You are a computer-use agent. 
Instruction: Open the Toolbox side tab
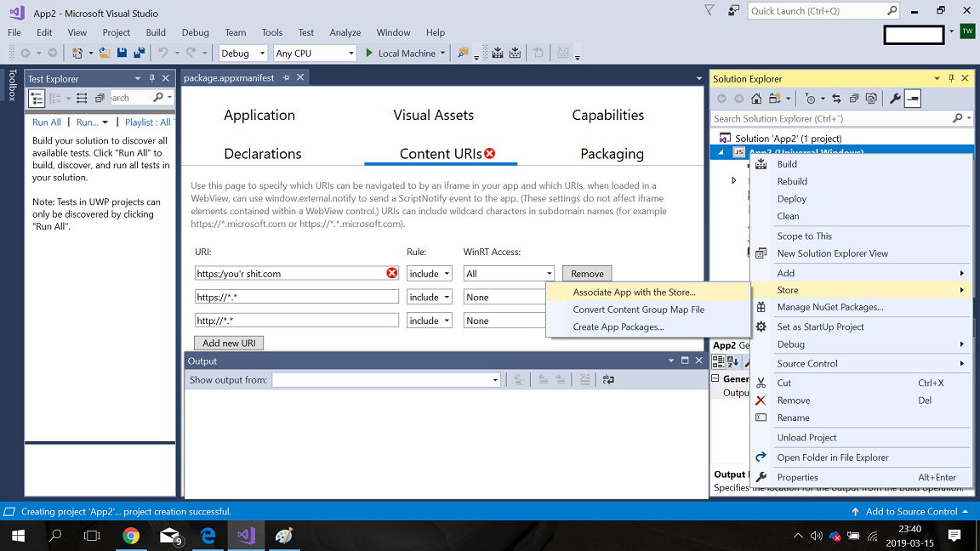[12, 85]
